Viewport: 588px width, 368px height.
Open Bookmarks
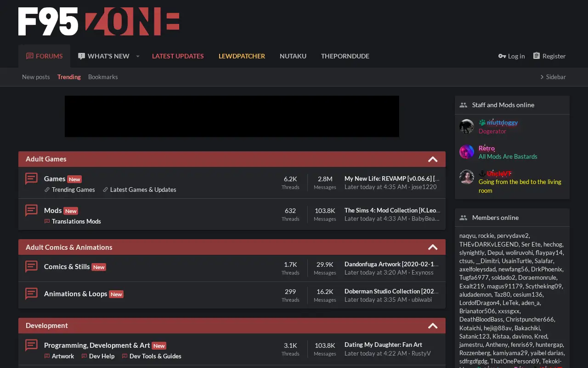click(103, 77)
